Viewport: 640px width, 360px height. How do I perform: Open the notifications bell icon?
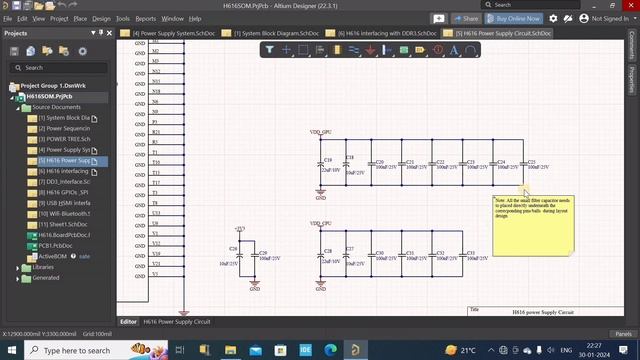click(568, 18)
